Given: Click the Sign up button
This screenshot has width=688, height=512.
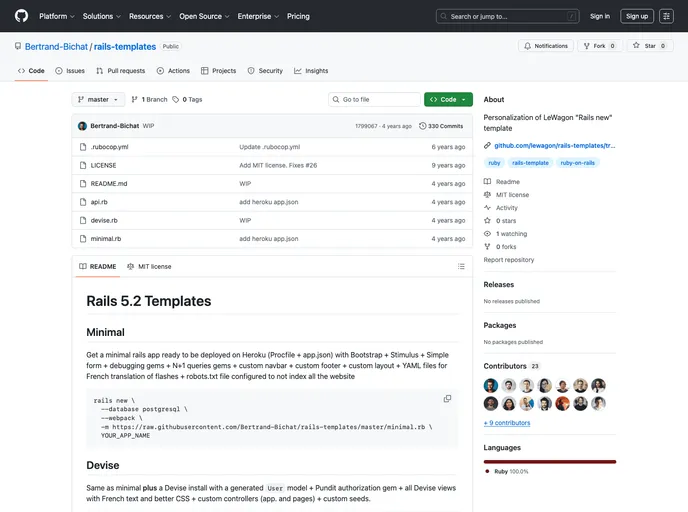Looking at the screenshot, I should pos(636,16).
